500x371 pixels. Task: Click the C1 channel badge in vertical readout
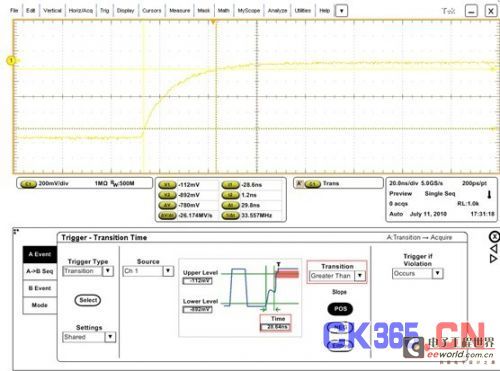28,184
